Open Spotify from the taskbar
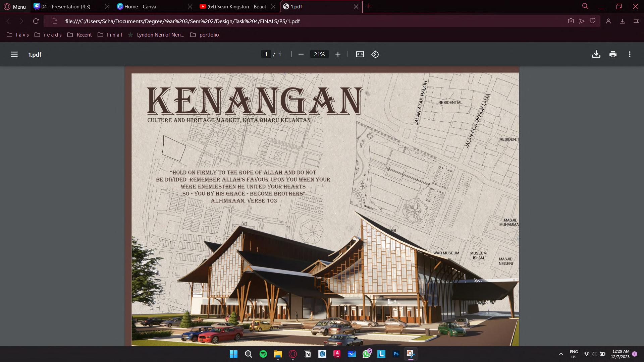Image resolution: width=644 pixels, height=362 pixels. 263,354
